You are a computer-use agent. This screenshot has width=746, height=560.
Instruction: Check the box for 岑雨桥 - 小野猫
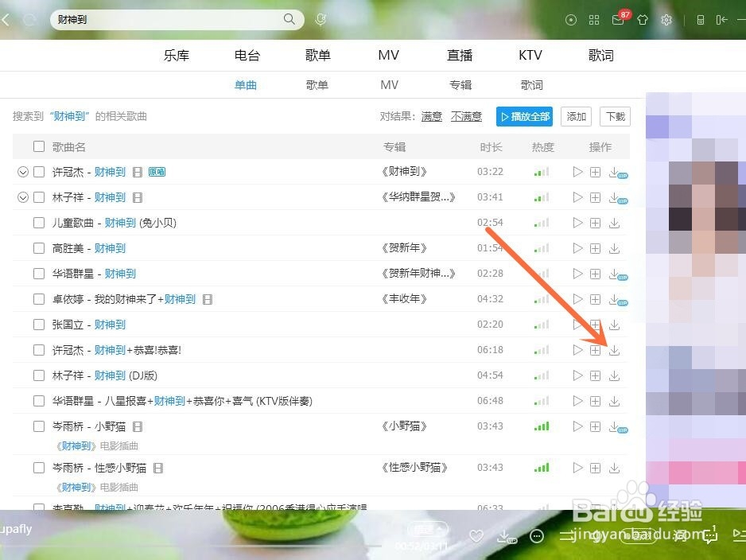click(x=39, y=426)
